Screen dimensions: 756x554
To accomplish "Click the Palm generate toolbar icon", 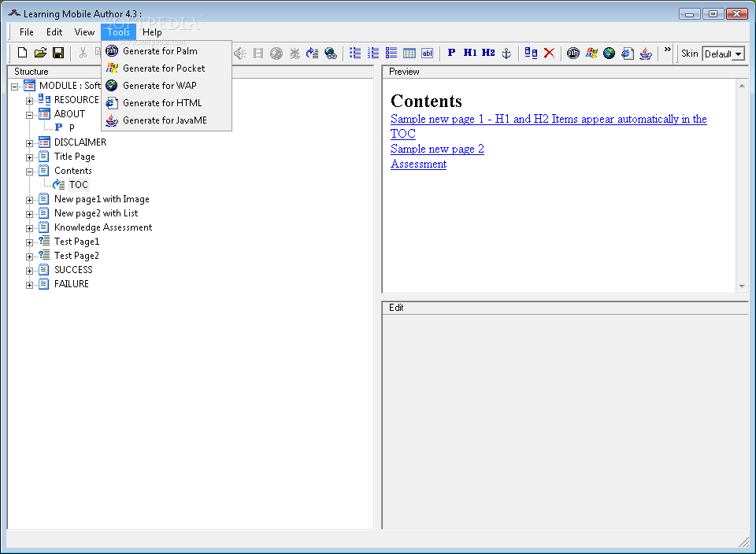I will [x=573, y=53].
